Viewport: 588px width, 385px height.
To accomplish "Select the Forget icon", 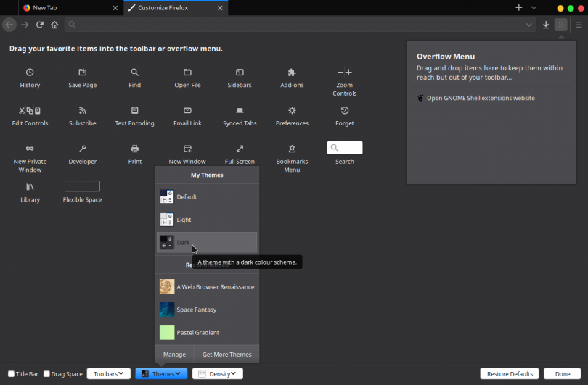I will [x=344, y=110].
